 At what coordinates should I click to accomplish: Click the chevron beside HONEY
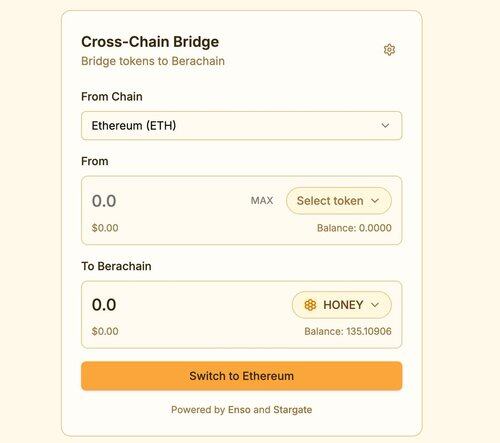click(375, 305)
